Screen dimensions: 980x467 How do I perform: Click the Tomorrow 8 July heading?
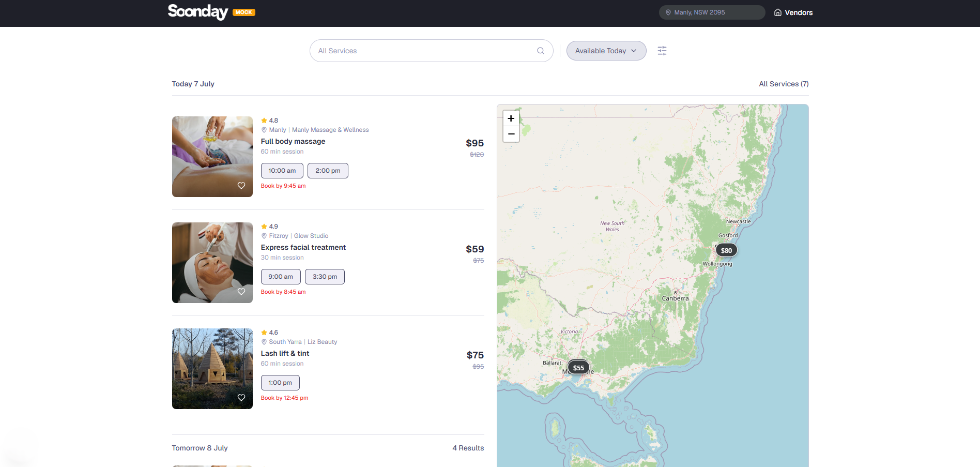pyautogui.click(x=200, y=448)
